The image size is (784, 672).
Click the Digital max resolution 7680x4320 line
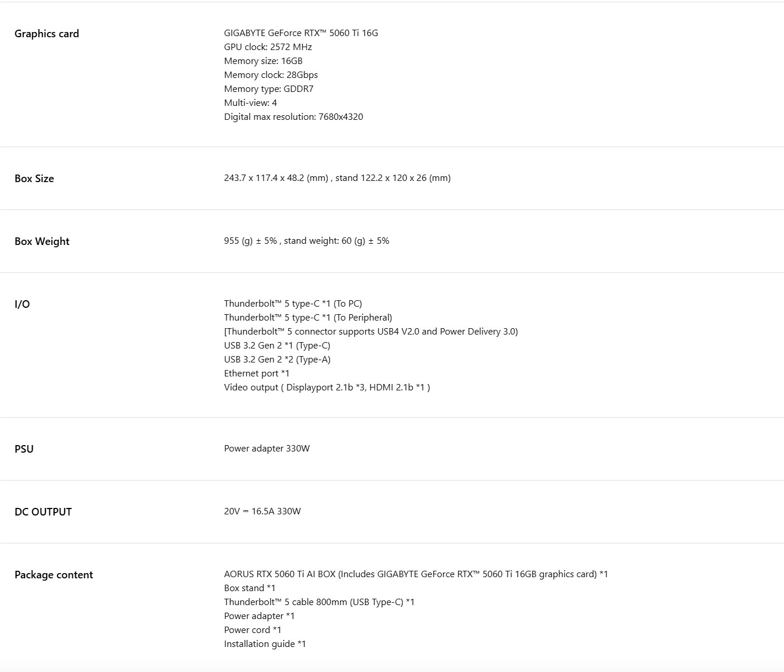(x=293, y=117)
